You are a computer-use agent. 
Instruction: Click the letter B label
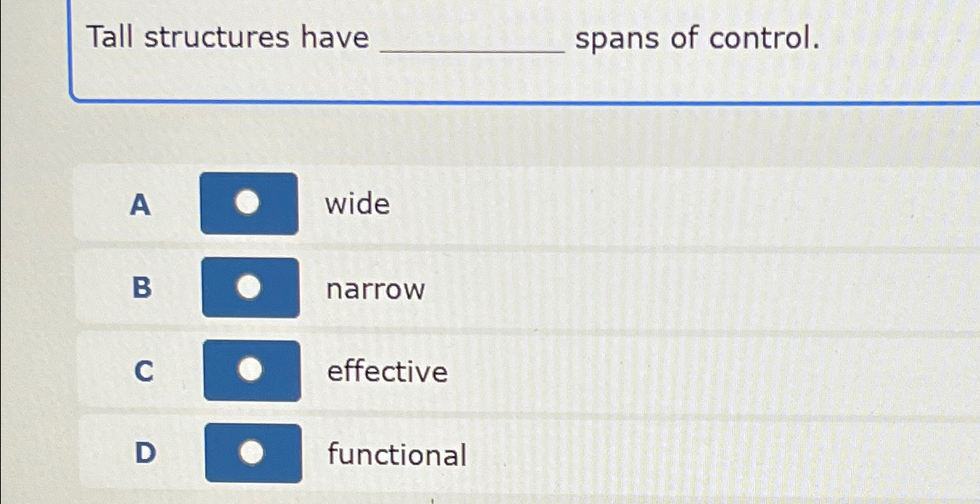pyautogui.click(x=142, y=290)
